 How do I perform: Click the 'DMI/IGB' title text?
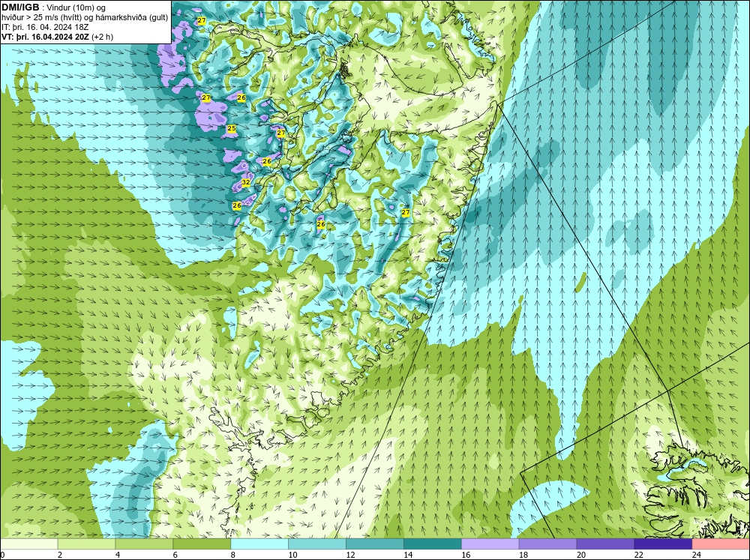point(20,7)
